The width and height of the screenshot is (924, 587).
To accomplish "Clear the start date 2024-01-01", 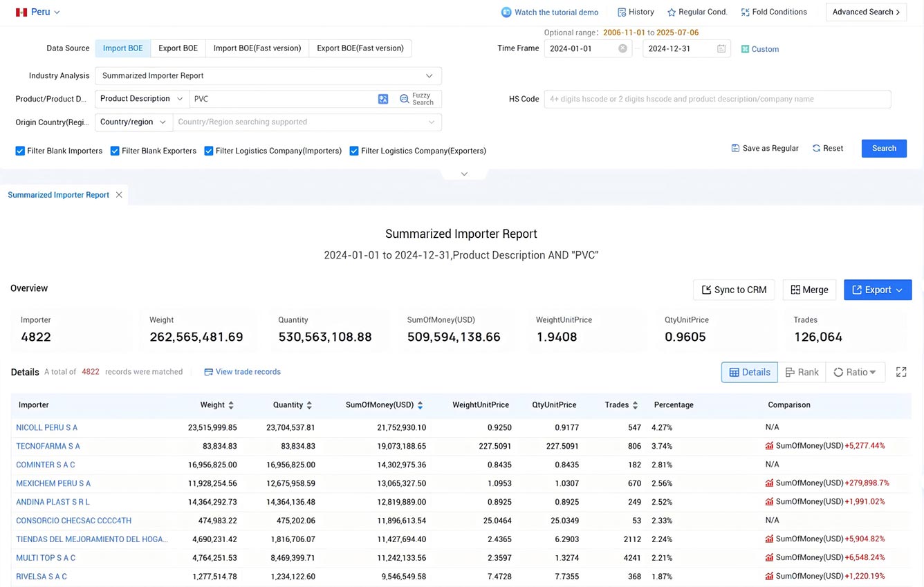I will coord(622,49).
